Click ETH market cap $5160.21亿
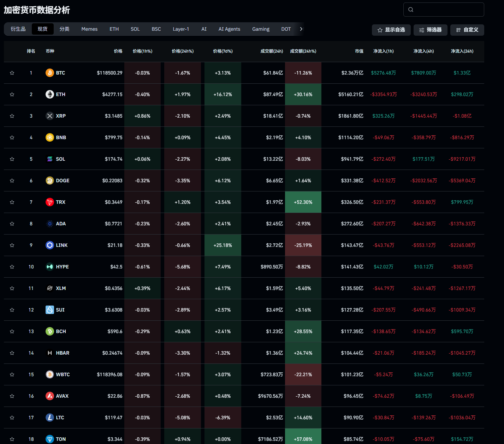Viewport: 504px width, 444px height. [x=351, y=94]
